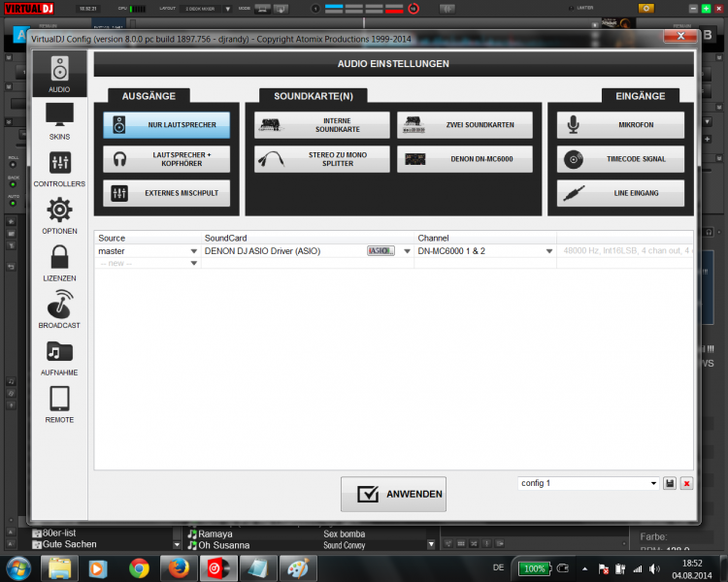The height and width of the screenshot is (582, 728).
Task: Select Lautsprecher + Kopfhörer output
Action: pyautogui.click(x=166, y=159)
